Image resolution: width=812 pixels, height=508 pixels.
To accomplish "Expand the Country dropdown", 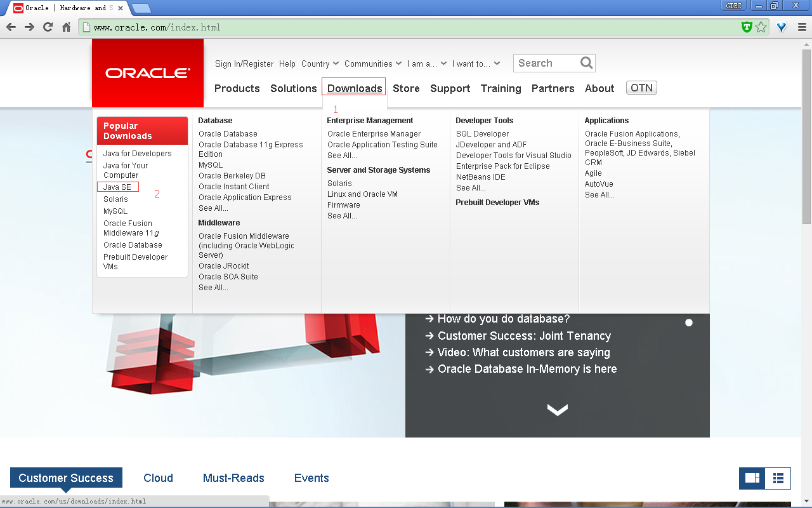I will (320, 63).
